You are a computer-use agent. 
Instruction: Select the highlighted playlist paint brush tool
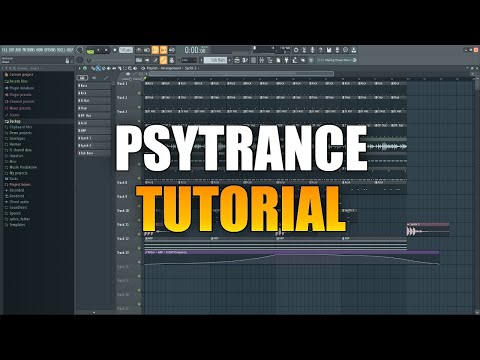(x=98, y=68)
